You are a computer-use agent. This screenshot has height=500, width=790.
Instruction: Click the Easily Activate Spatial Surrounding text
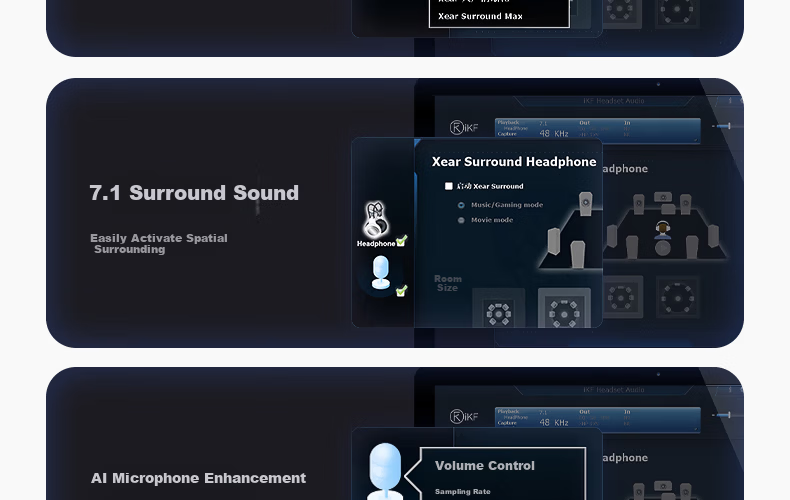coord(159,243)
